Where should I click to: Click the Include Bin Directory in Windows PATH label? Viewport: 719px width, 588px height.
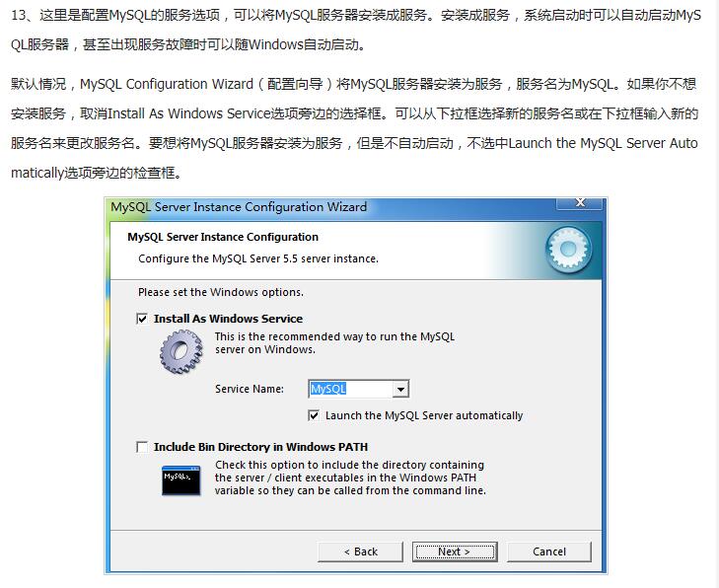[261, 447]
